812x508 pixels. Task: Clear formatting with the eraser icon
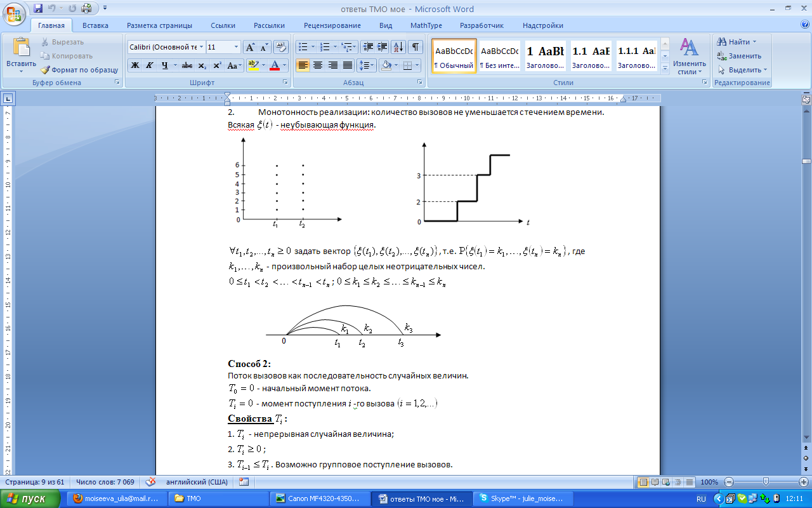282,48
